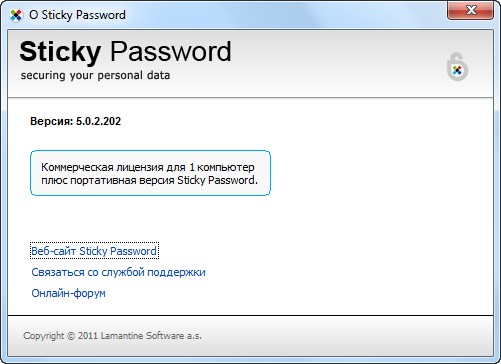Visit the Онлайн-форум link
This screenshot has height=364, width=501.
pyautogui.click(x=68, y=293)
